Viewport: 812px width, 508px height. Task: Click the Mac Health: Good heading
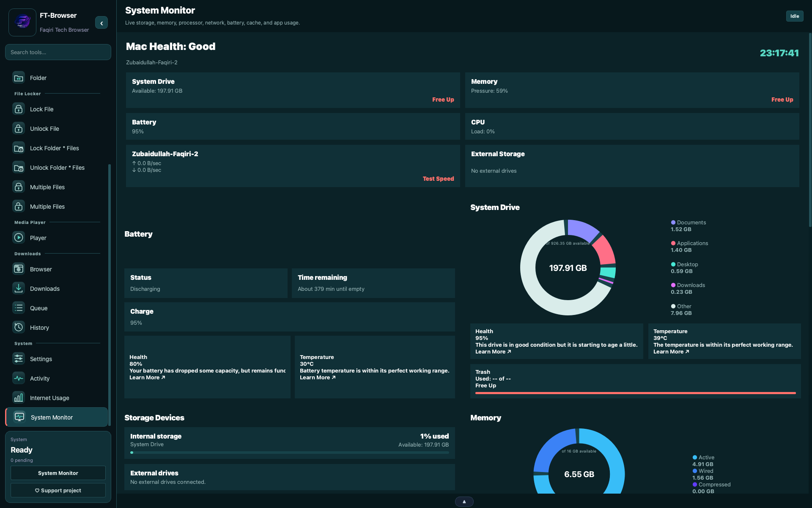[x=170, y=47]
